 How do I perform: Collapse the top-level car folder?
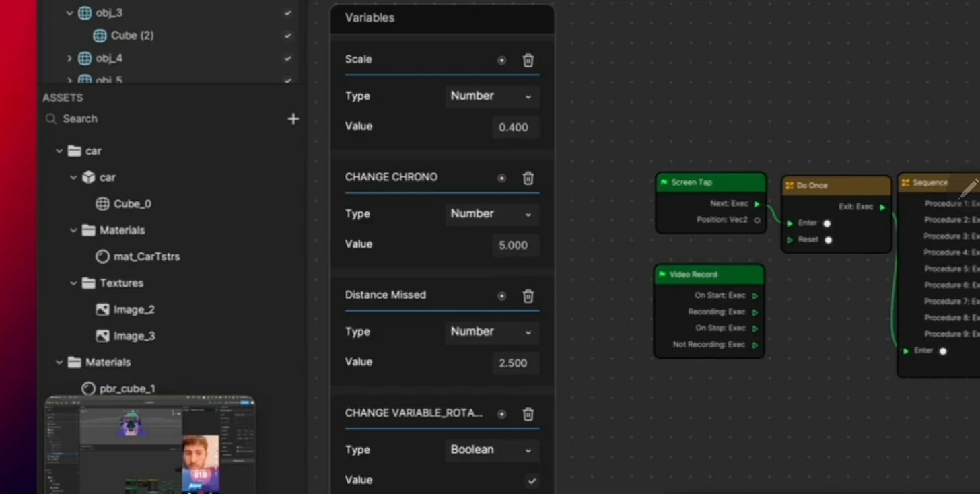point(59,151)
